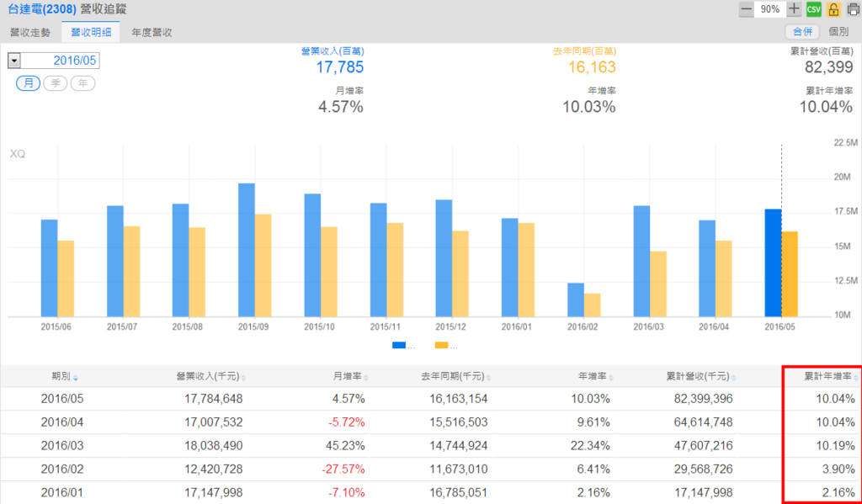Click the 2016/05 date field
The height and width of the screenshot is (504, 862).
click(x=60, y=61)
